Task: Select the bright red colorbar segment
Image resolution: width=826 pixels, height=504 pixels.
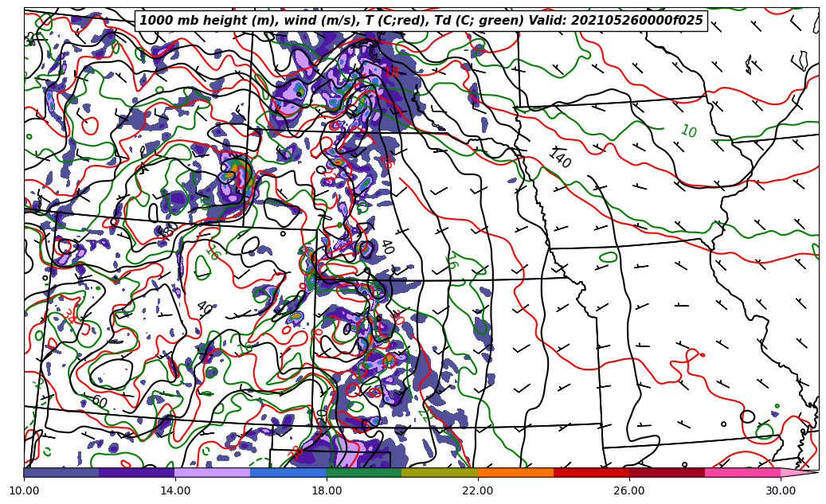Action: point(591,472)
